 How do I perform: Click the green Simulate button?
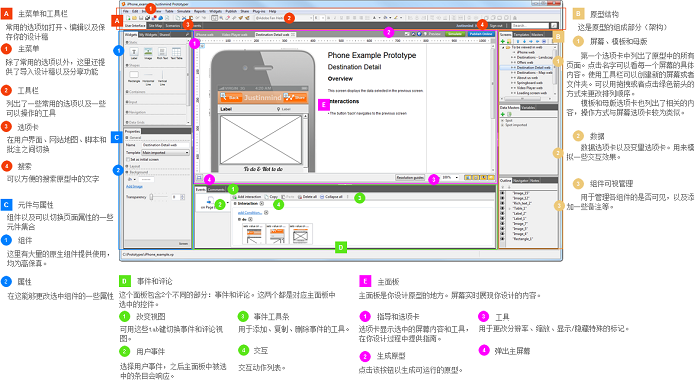click(455, 34)
